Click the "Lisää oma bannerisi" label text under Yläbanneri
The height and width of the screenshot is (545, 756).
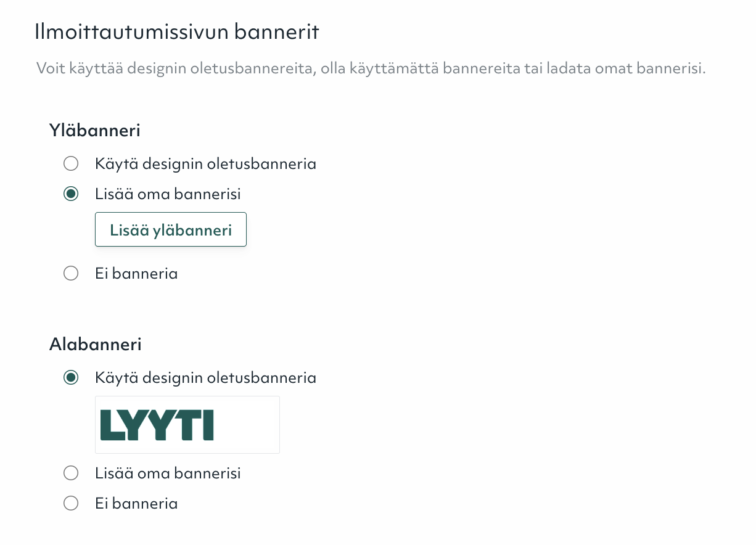[x=168, y=194]
